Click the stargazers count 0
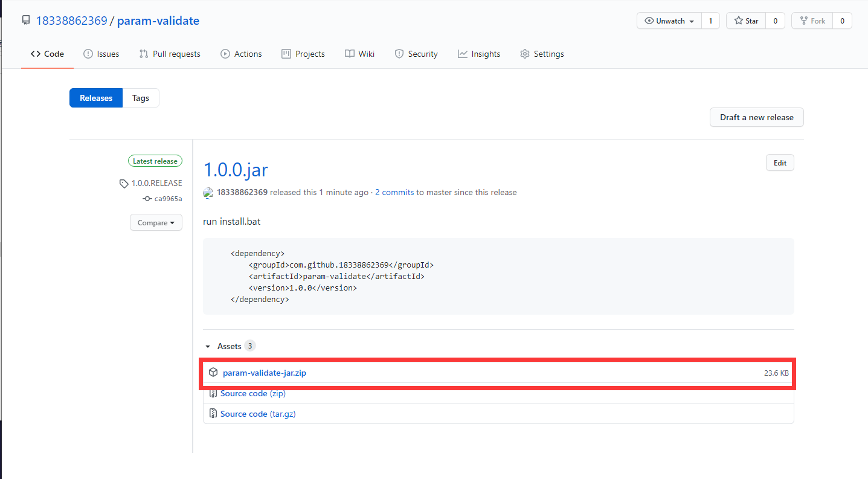 coord(775,21)
